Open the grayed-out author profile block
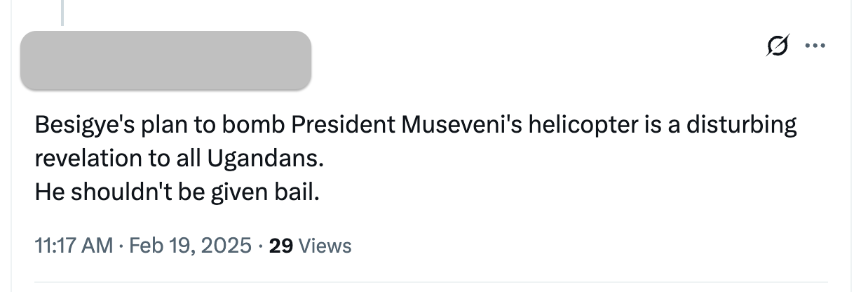Image resolution: width=868 pixels, height=292 pixels. [x=165, y=60]
